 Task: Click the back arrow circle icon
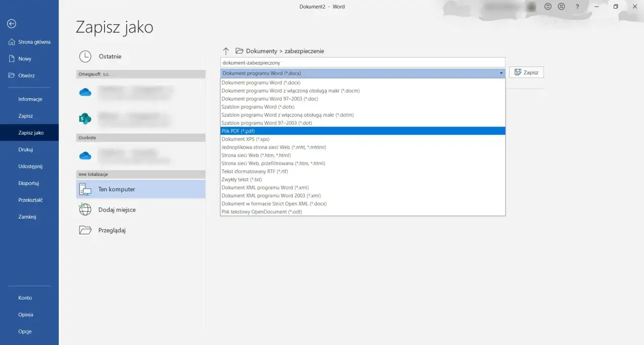click(x=12, y=24)
